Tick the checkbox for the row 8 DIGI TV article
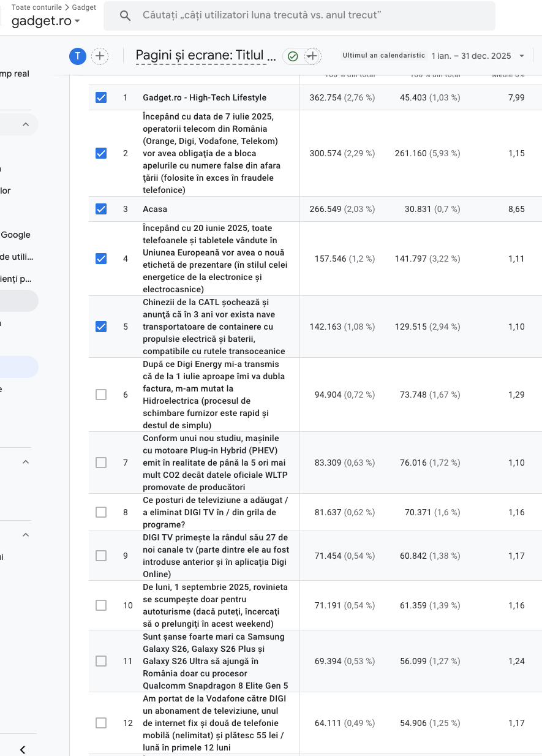 [x=101, y=512]
